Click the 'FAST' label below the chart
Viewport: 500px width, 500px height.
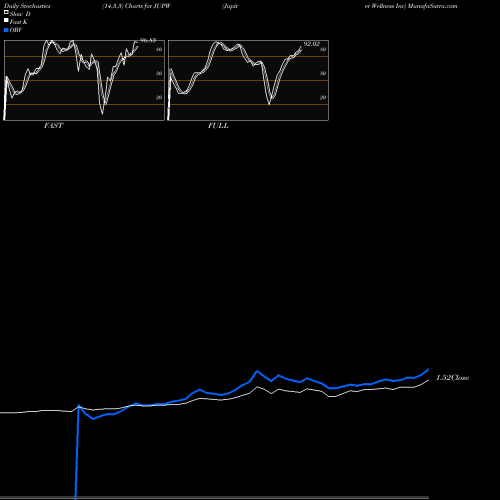53,126
